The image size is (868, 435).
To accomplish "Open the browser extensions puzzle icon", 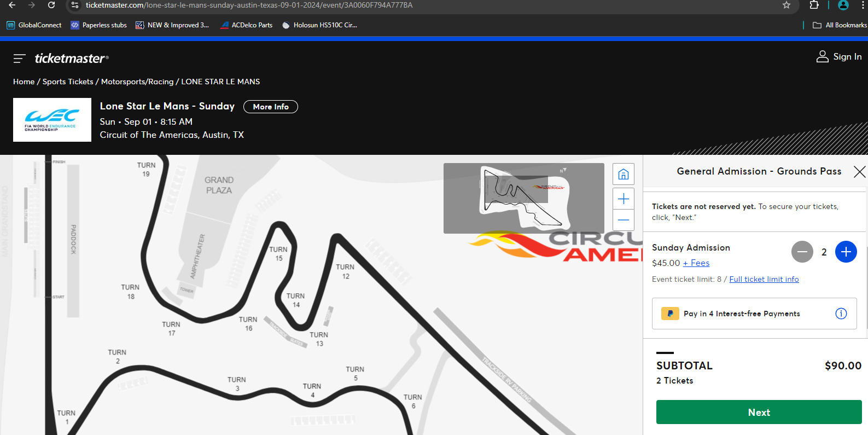I will [x=814, y=5].
